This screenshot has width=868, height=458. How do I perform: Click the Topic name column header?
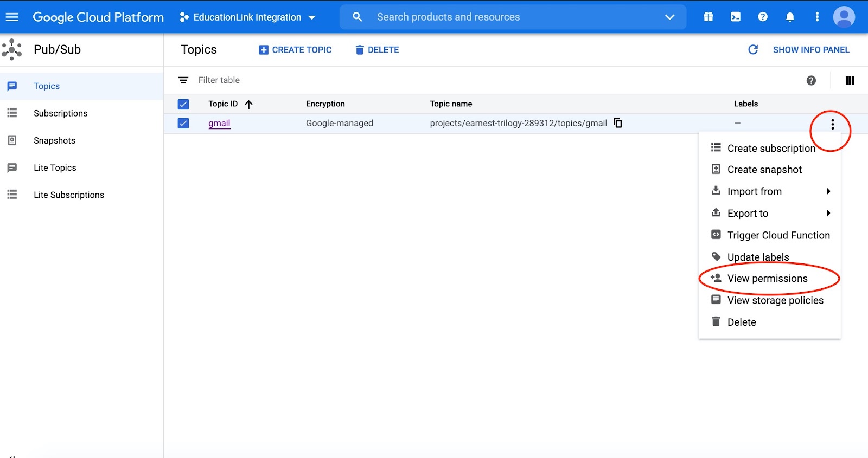click(451, 104)
